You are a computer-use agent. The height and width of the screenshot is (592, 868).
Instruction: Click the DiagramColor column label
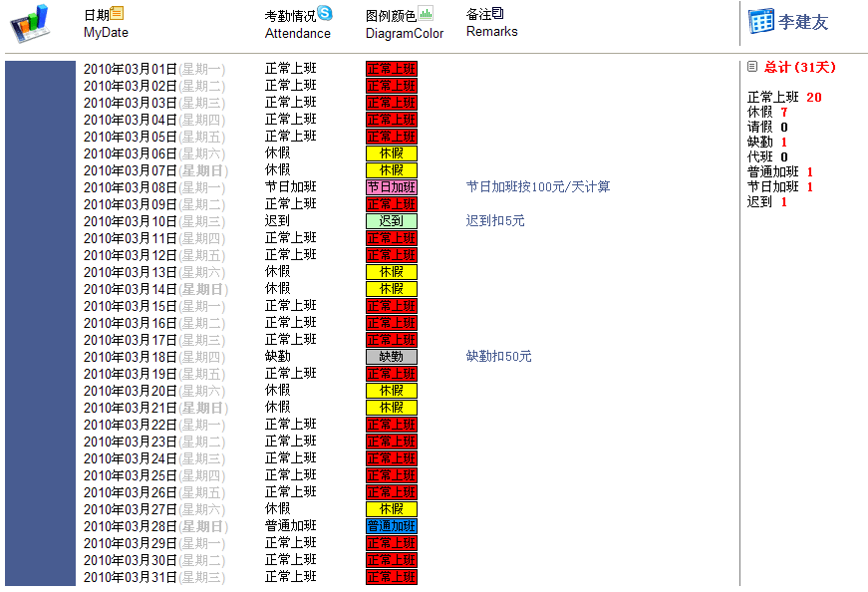pyautogui.click(x=405, y=33)
